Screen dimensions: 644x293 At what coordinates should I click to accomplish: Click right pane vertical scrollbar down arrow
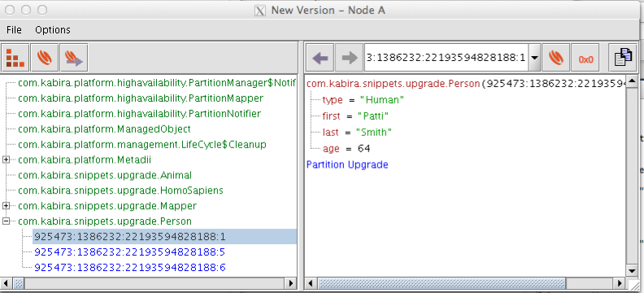[632, 270]
